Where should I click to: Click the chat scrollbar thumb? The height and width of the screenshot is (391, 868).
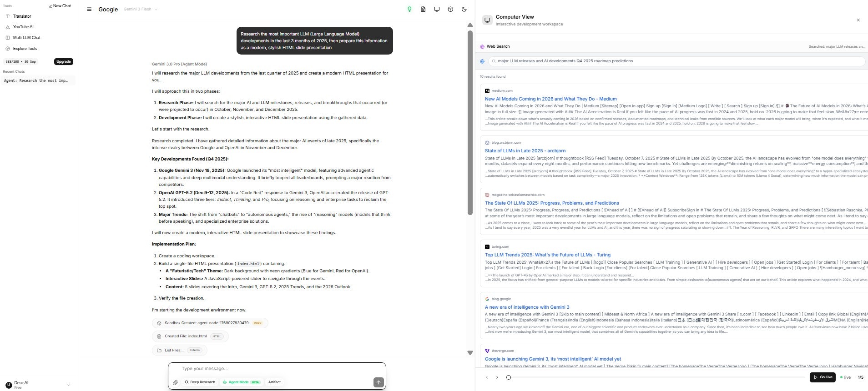(470, 122)
